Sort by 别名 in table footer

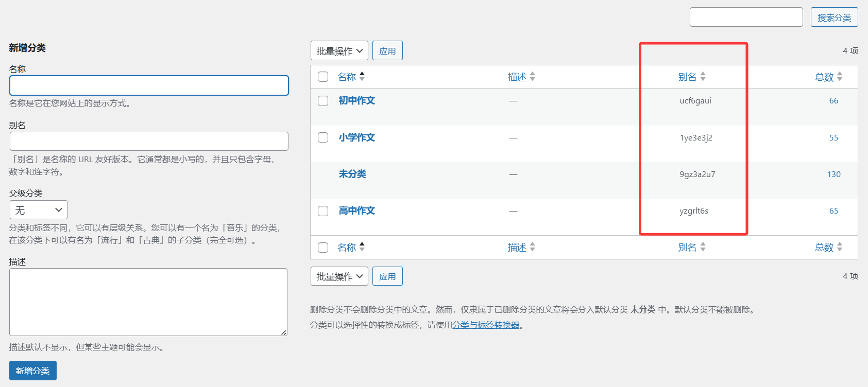pos(687,248)
